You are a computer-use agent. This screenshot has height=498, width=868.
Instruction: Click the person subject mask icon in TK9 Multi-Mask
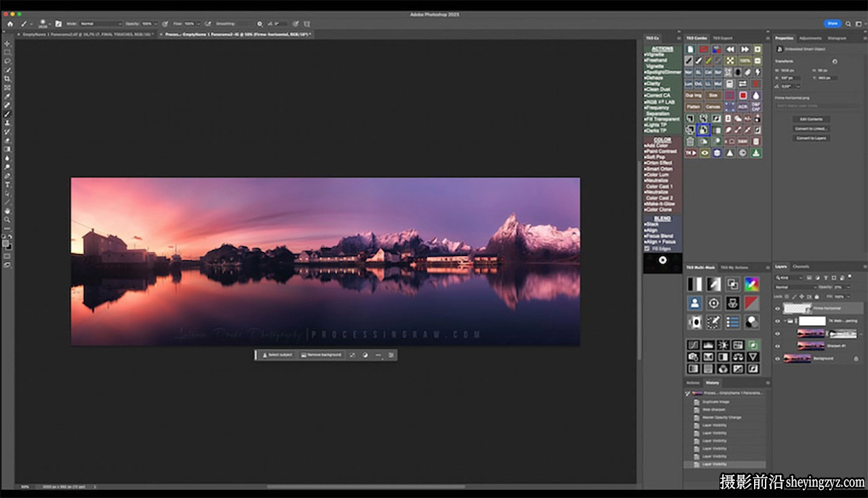pos(694,303)
